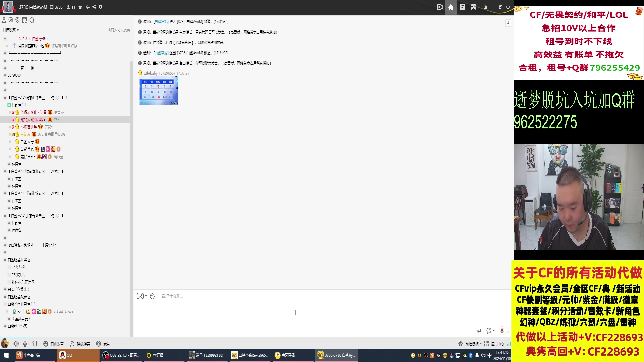Click the flower gift icon in chat bar
Image resolution: width=644 pixels, height=362 pixels.
click(502, 331)
